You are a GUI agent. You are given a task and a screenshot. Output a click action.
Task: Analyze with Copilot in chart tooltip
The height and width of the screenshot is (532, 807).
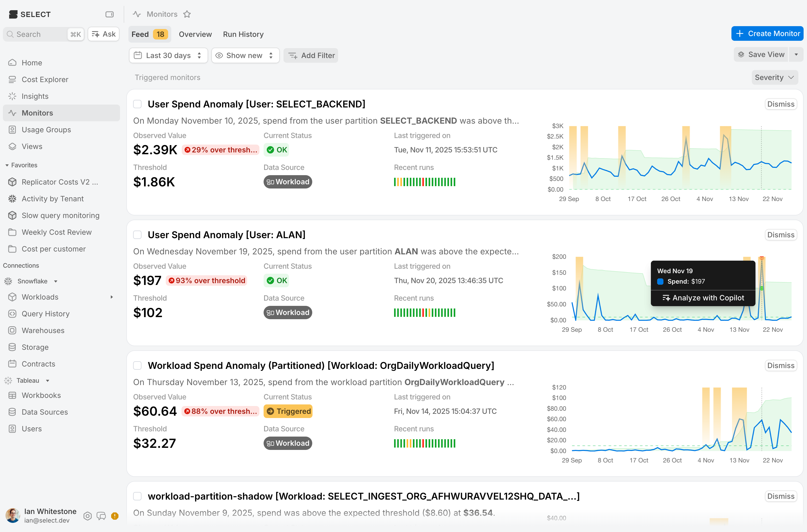pyautogui.click(x=703, y=298)
